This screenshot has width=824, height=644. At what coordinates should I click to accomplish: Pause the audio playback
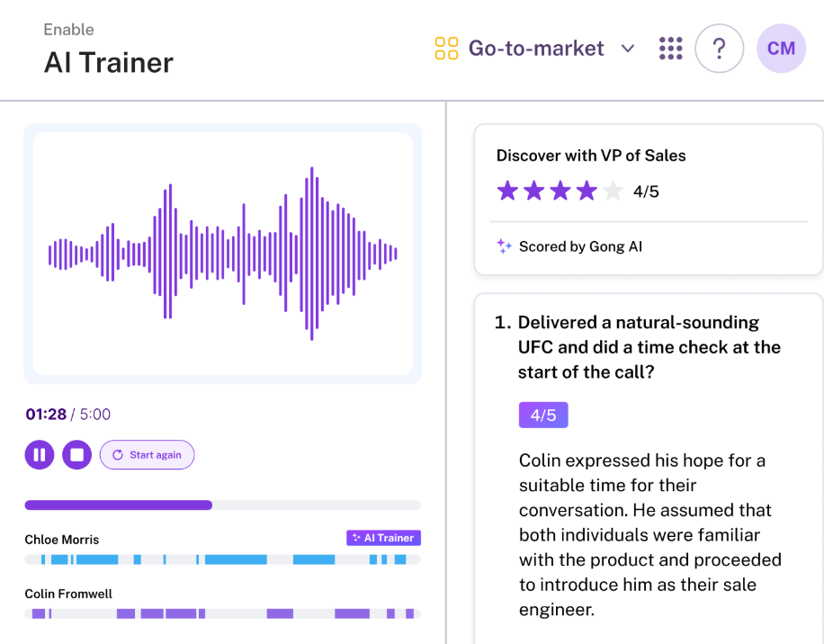point(40,454)
